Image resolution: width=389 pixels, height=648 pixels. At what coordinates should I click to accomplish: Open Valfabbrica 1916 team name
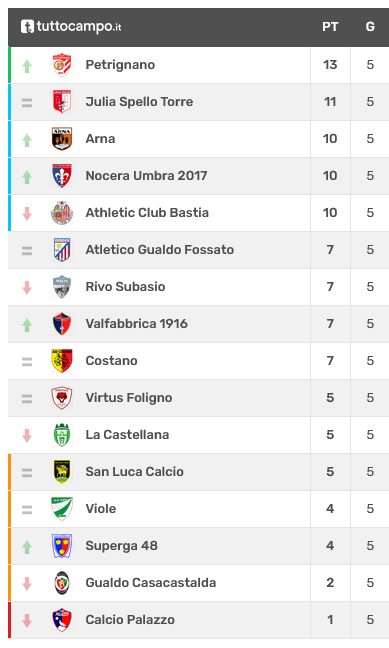click(x=136, y=324)
